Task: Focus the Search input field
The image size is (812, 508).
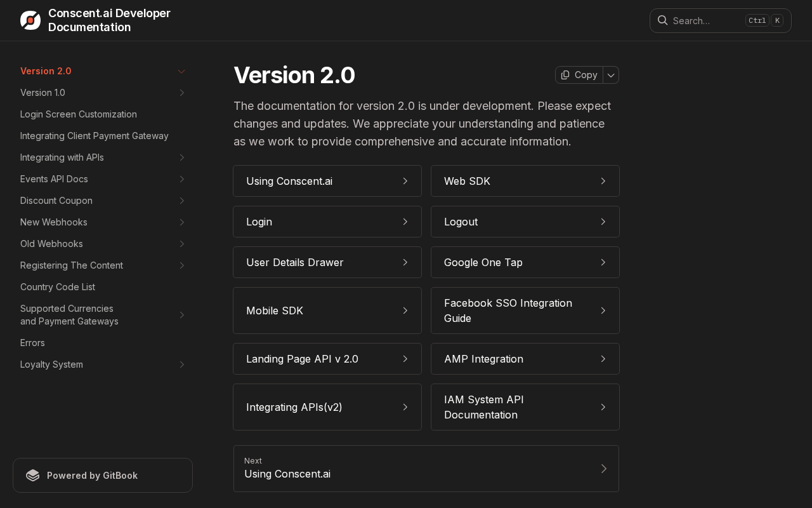Action: 721,20
